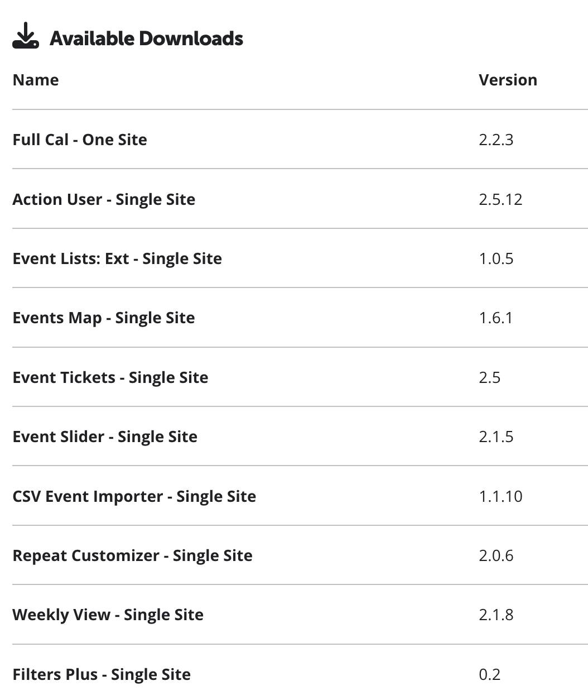Choose Events Map - Single Site download
The image size is (588, 700).
point(104,318)
